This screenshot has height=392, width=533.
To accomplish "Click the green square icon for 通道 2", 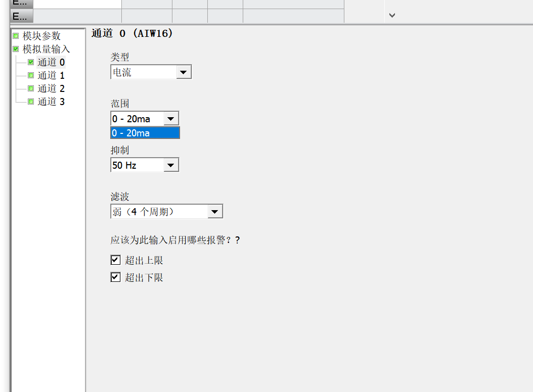I will (31, 88).
